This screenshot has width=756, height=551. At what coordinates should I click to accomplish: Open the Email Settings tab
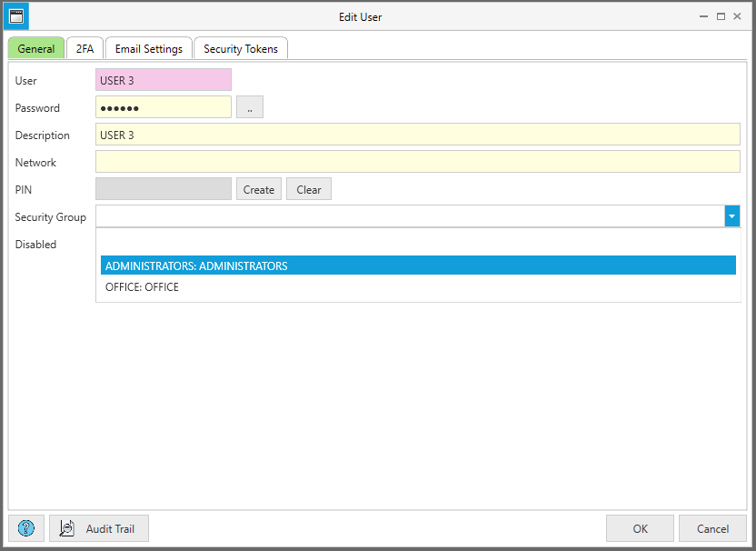tap(149, 49)
